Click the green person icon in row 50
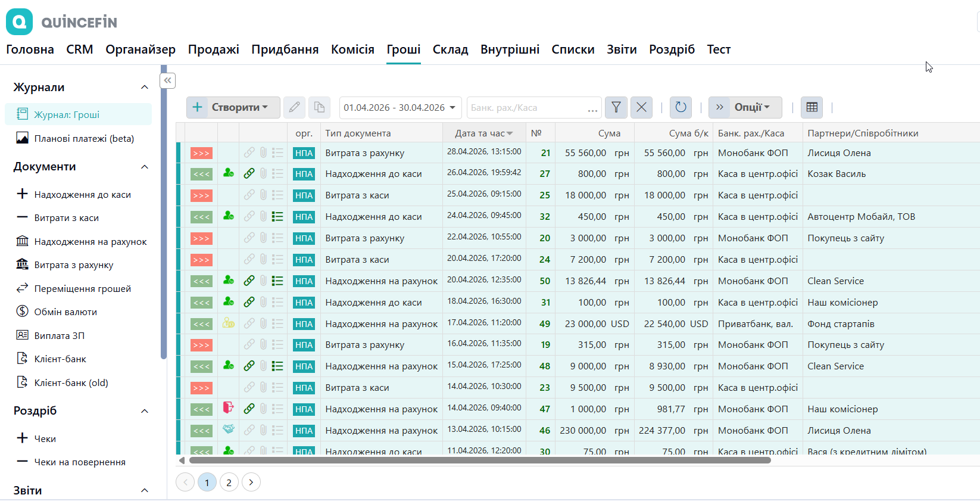Image resolution: width=980 pixels, height=501 pixels. (228, 280)
